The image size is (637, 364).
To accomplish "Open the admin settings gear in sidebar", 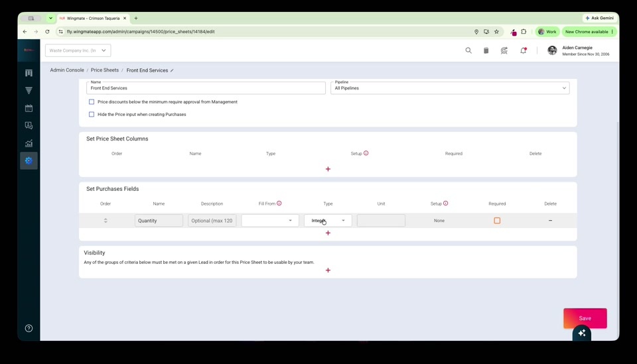I will pos(29,160).
